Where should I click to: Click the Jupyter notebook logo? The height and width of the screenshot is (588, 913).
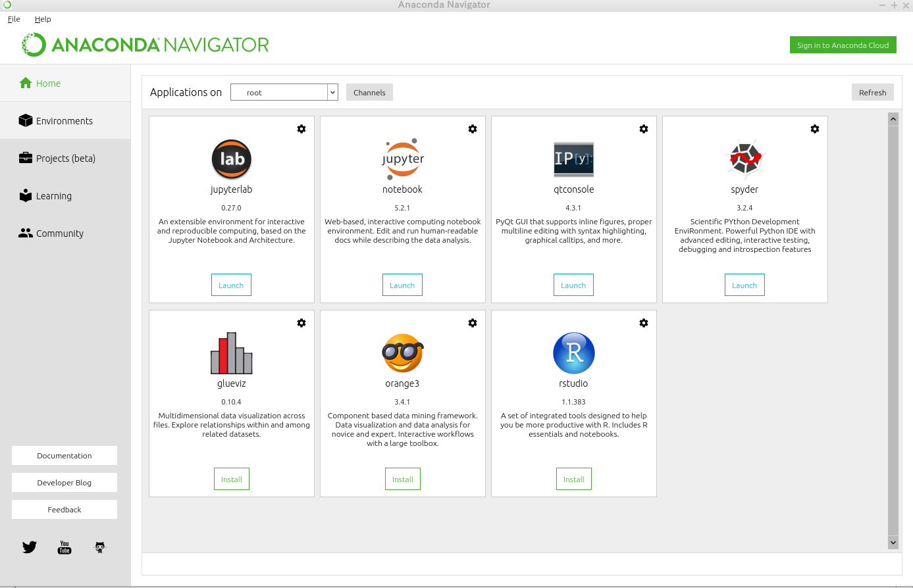tap(403, 159)
